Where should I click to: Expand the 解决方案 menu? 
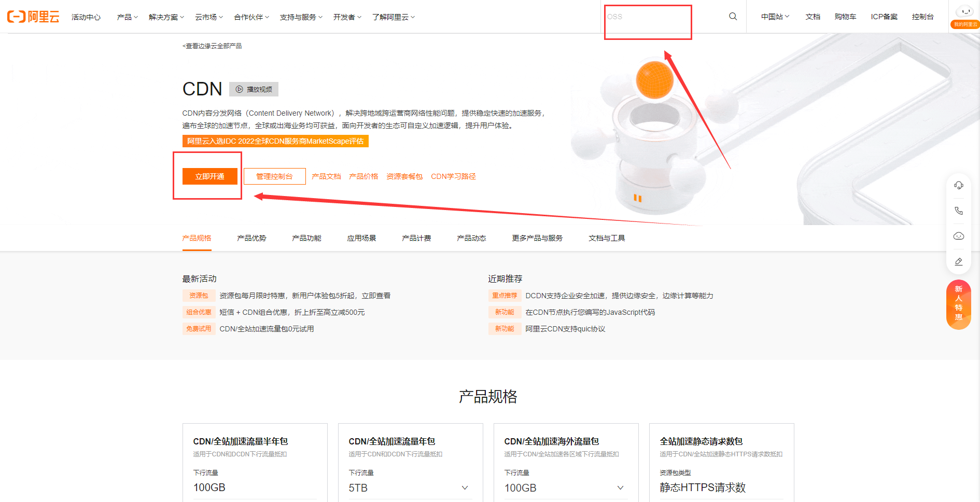click(166, 17)
